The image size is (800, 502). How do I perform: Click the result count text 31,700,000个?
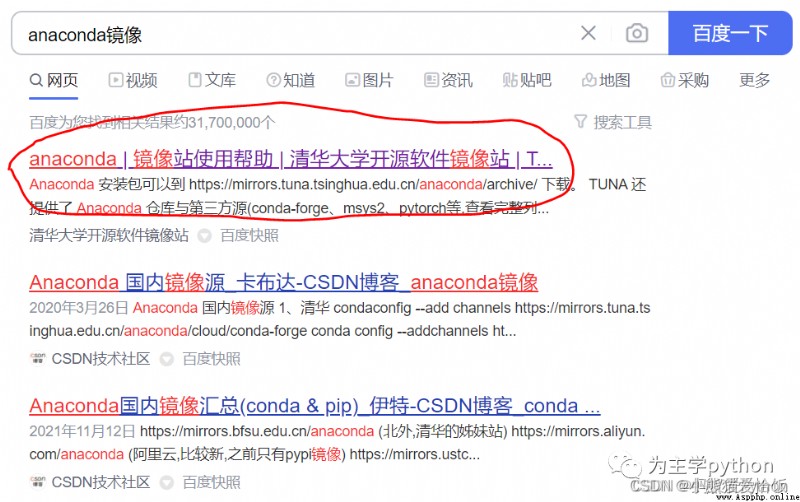[x=231, y=122]
